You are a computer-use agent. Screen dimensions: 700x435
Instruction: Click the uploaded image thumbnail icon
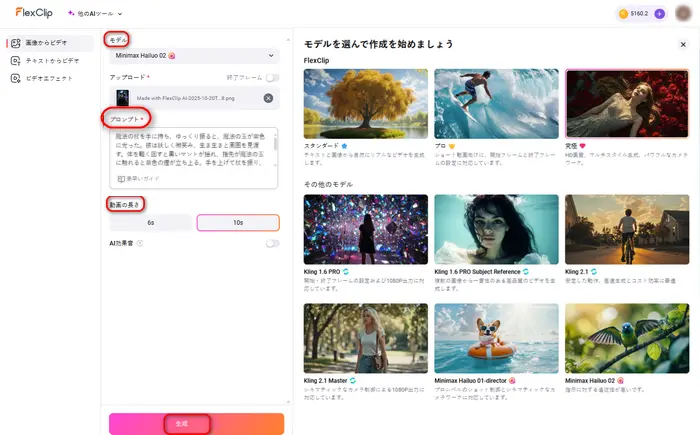pos(122,98)
